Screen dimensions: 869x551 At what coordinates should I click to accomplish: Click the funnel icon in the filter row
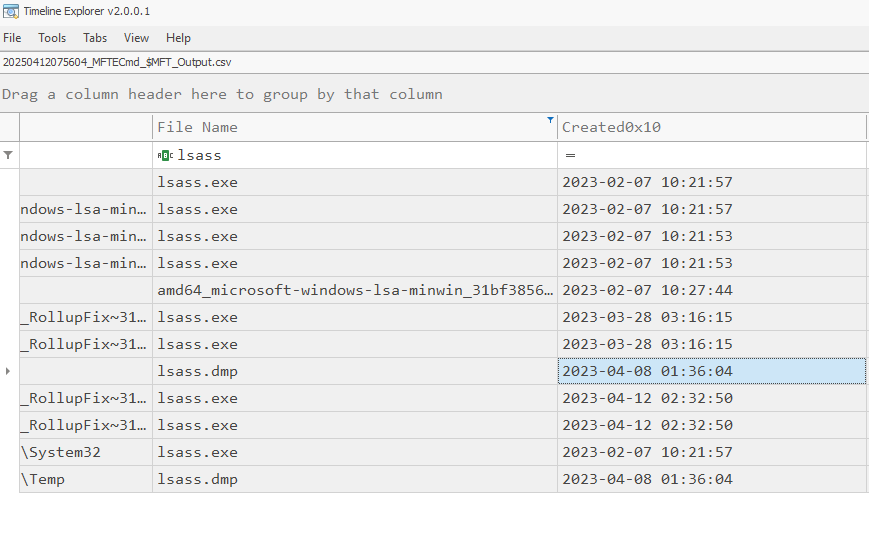[x=8, y=155]
